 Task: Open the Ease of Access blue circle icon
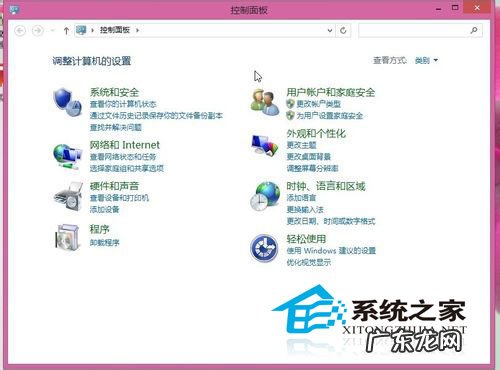(x=264, y=248)
